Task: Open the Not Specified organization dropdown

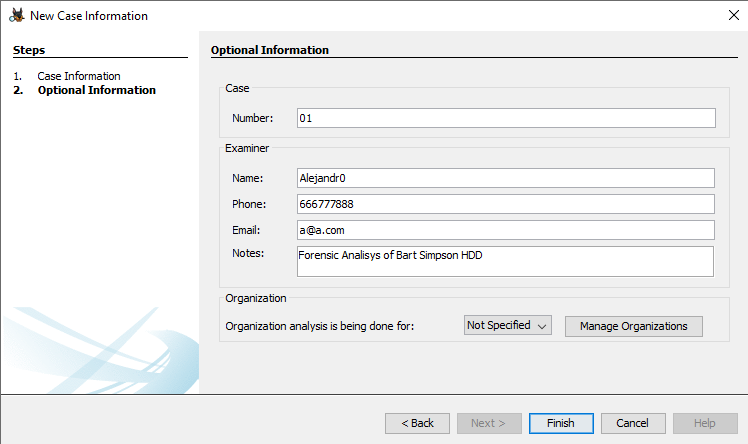Action: [x=508, y=326]
